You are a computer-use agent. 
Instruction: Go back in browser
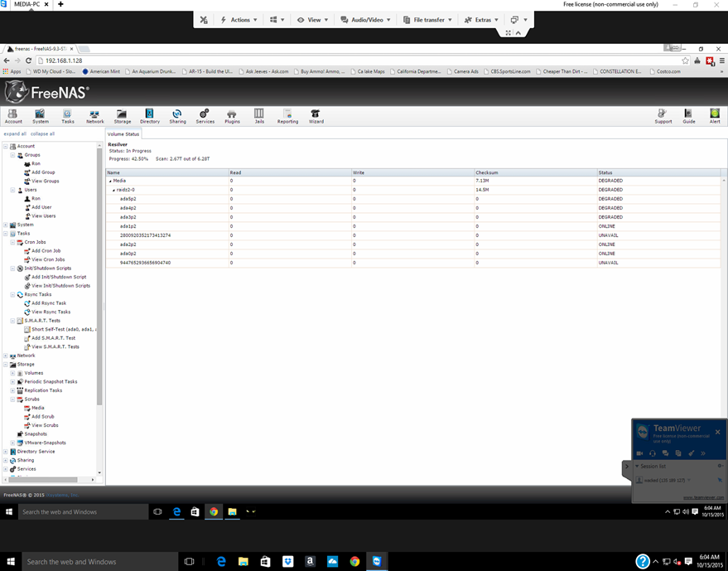[x=7, y=60]
